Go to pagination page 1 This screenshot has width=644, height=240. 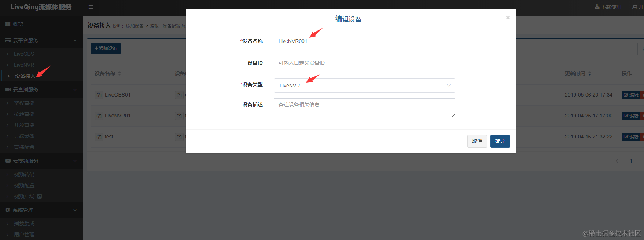coord(631,161)
